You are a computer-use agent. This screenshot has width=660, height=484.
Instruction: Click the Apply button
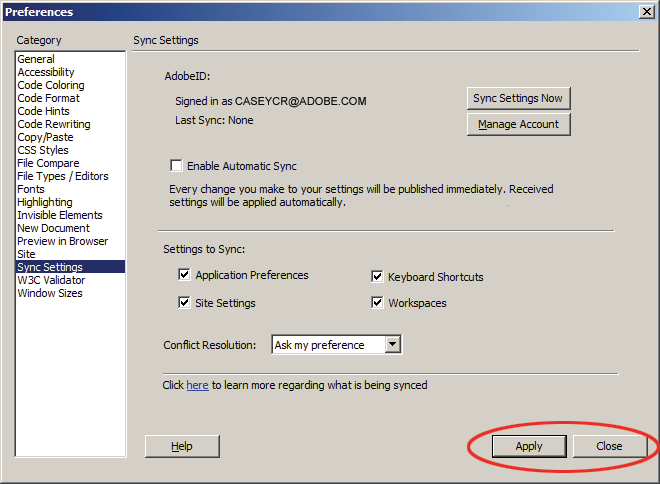[529, 446]
